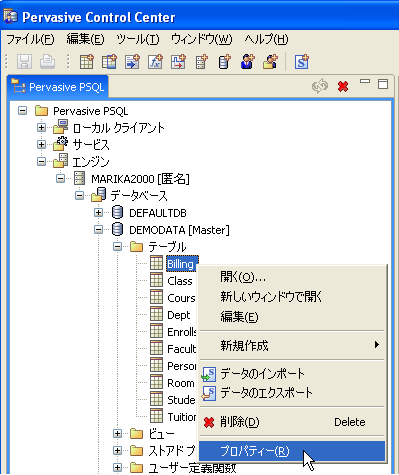Click the New Database cylinder toolbar icon
The image size is (399, 475).
click(224, 62)
